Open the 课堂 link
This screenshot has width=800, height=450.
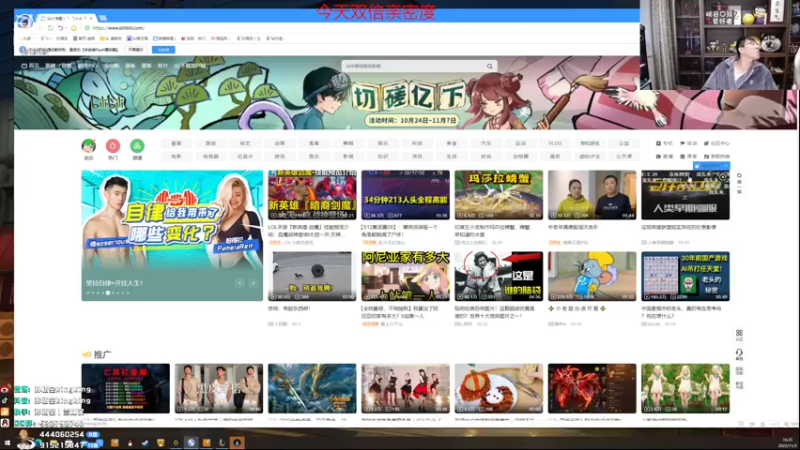pyautogui.click(x=688, y=157)
